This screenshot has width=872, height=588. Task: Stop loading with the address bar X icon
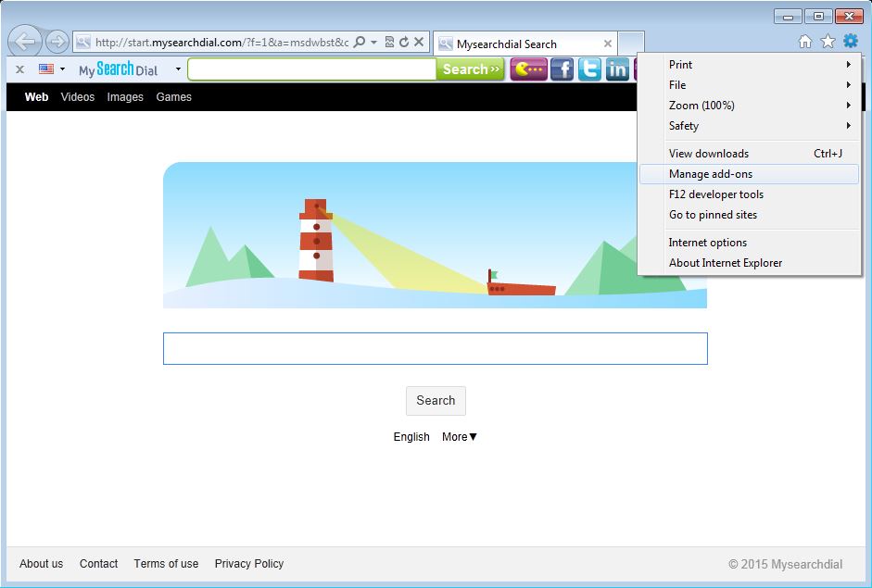click(x=419, y=42)
